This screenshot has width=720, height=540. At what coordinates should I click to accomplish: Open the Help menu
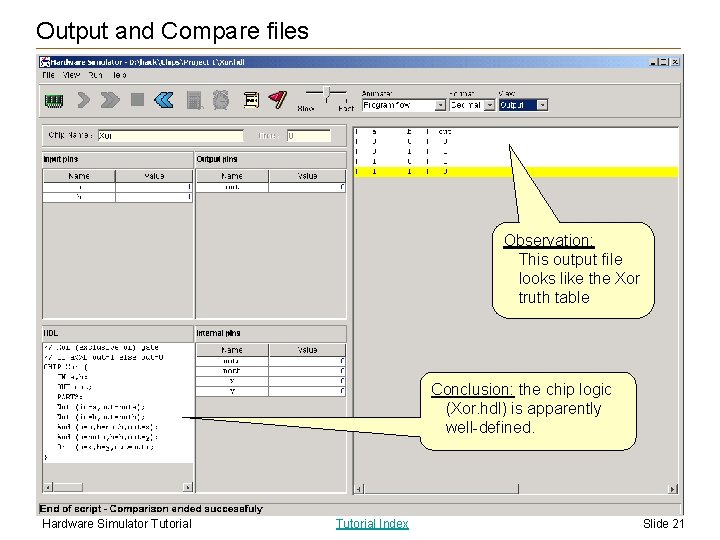tap(119, 75)
